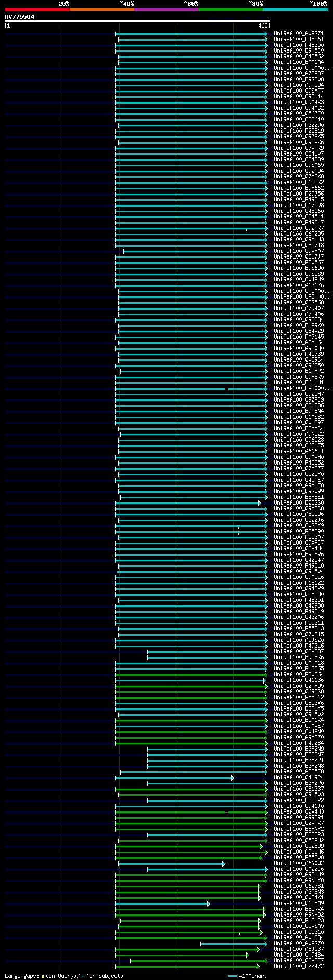Image resolution: width=333 pixels, height=980 pixels.
Task: Click the UniRef100_Q41924 label
Action: 299,777
